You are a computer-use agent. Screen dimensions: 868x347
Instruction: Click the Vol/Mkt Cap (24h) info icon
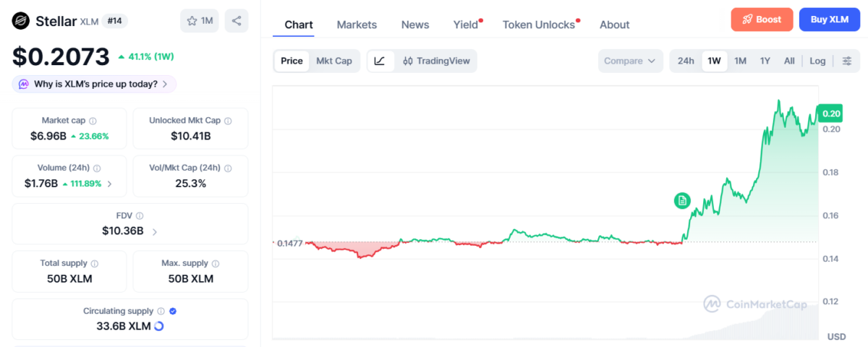[228, 168]
